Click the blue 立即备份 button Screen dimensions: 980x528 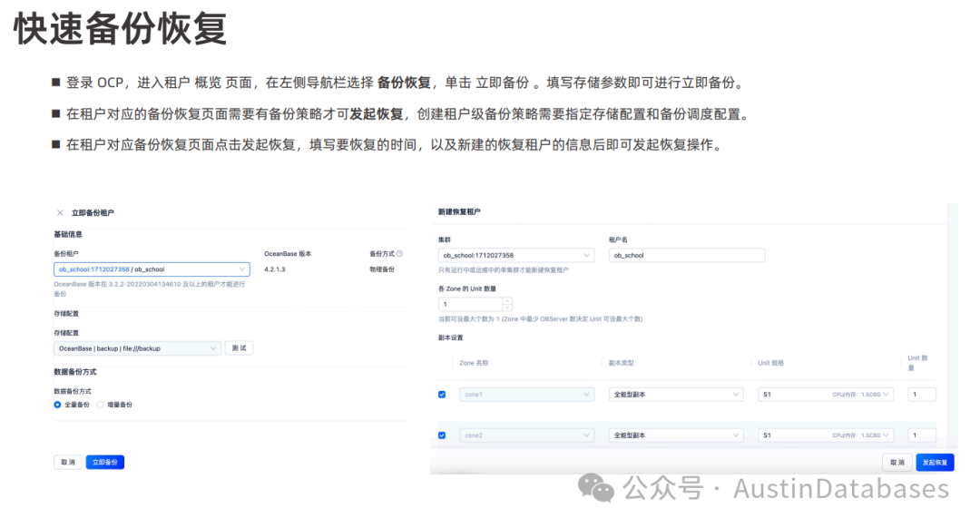pyautogui.click(x=105, y=463)
